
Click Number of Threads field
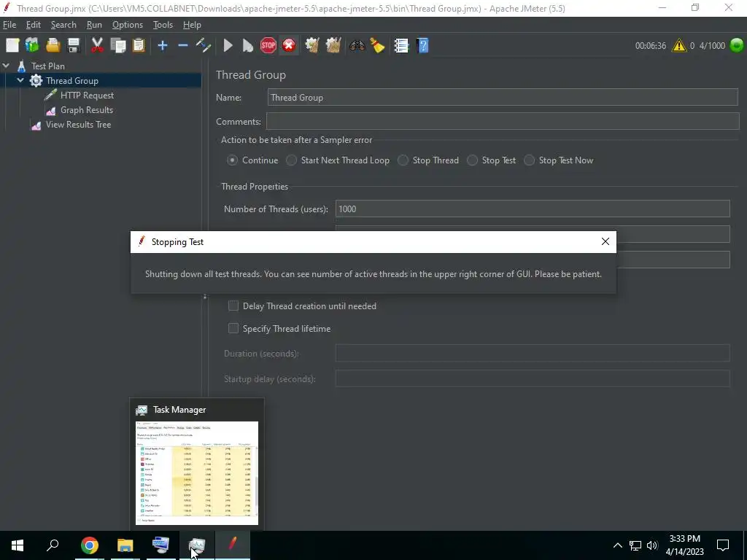tap(532, 209)
